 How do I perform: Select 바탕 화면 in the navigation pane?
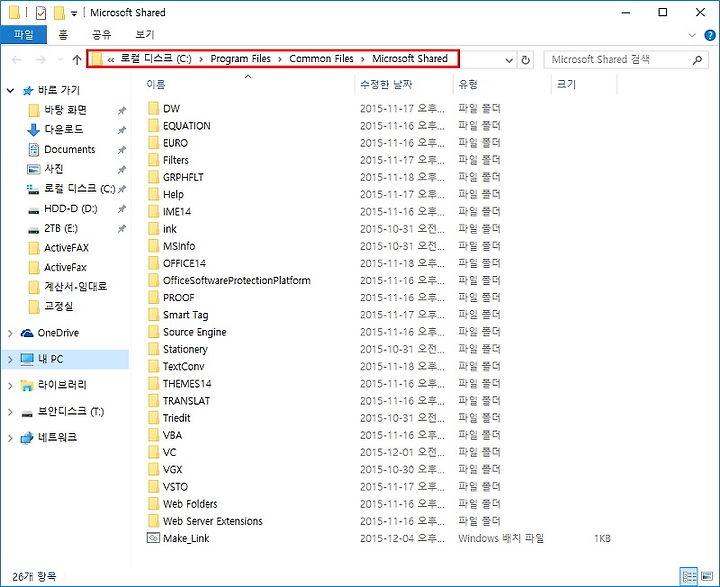[x=65, y=110]
